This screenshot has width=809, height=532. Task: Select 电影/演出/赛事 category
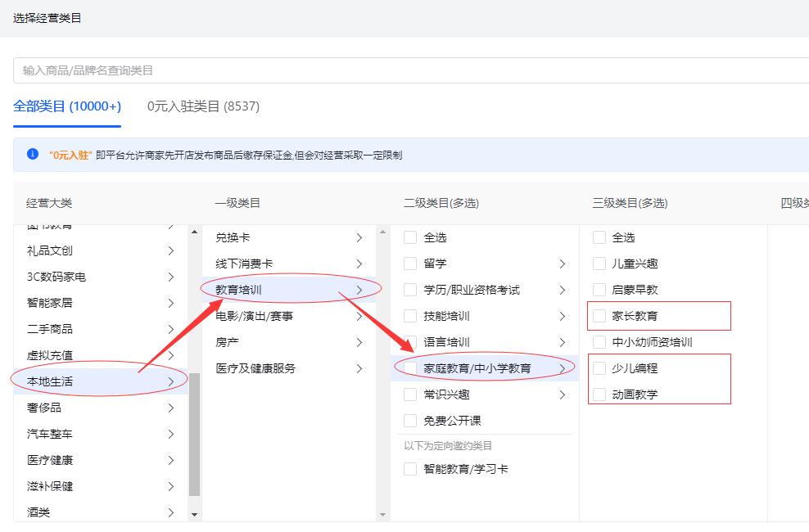(254, 316)
